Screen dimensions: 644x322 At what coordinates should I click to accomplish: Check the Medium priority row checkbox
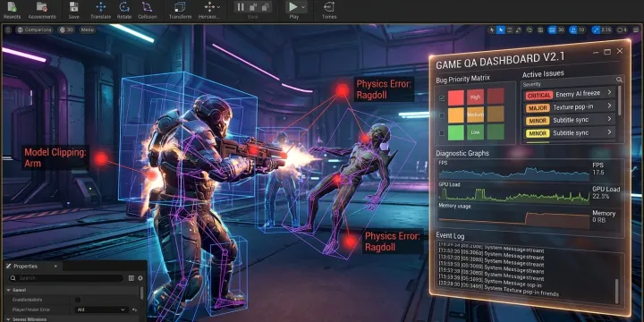coord(442,115)
